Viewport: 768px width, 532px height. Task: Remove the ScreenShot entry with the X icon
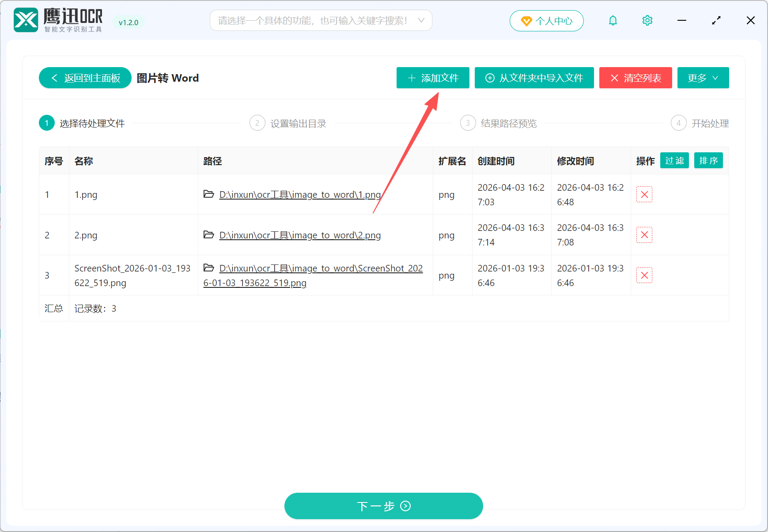(644, 275)
